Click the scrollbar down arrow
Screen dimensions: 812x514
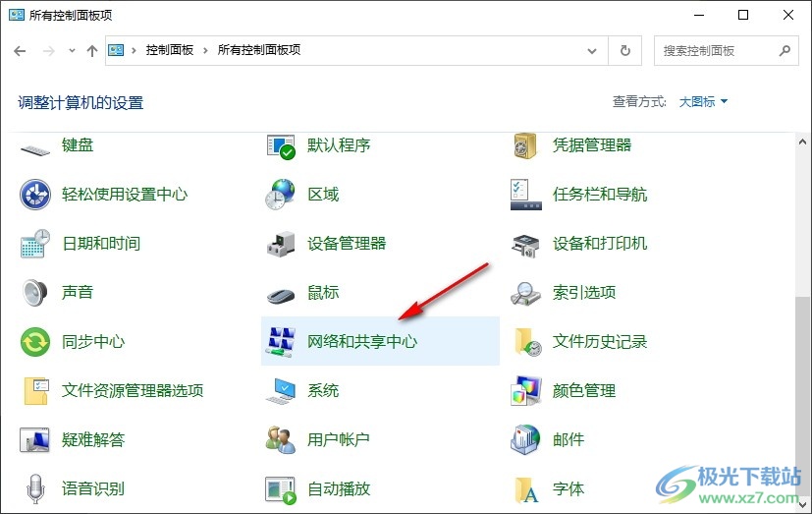802,503
